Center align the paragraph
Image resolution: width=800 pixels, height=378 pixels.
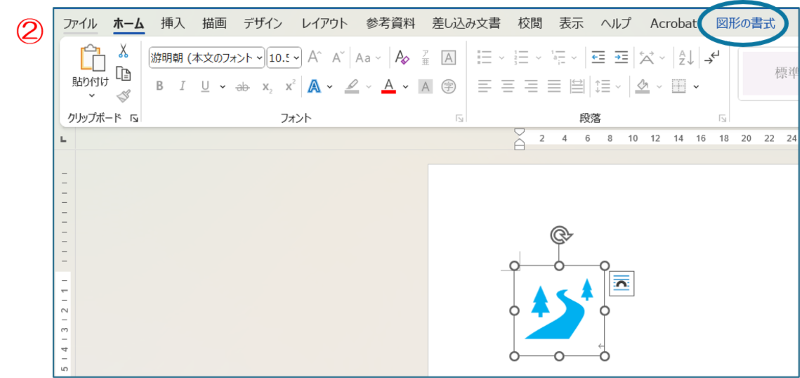(508, 87)
